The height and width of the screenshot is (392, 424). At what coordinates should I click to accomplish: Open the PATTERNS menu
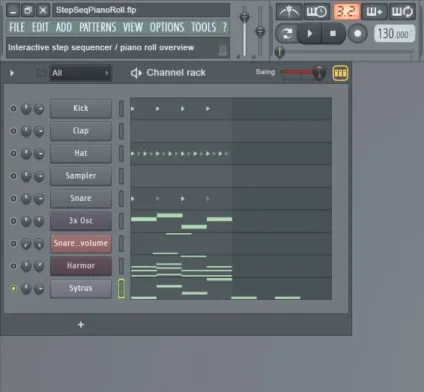pyautogui.click(x=98, y=27)
